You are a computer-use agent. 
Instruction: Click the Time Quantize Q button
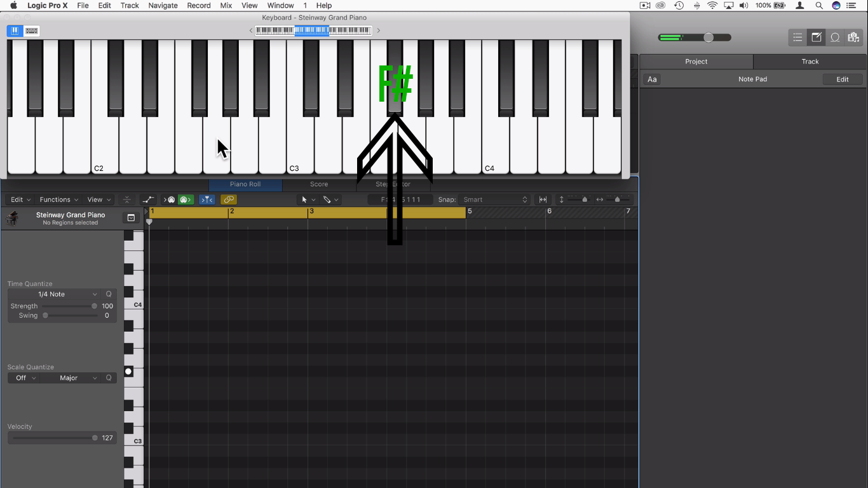(109, 294)
